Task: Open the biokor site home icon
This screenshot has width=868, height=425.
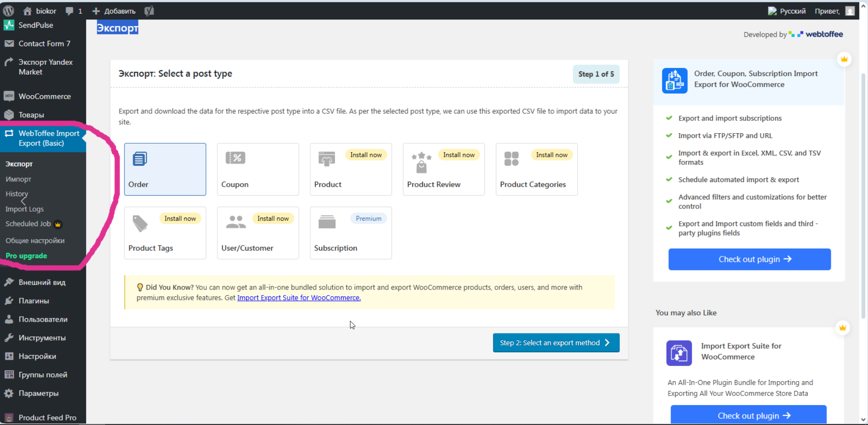Action: [x=28, y=11]
